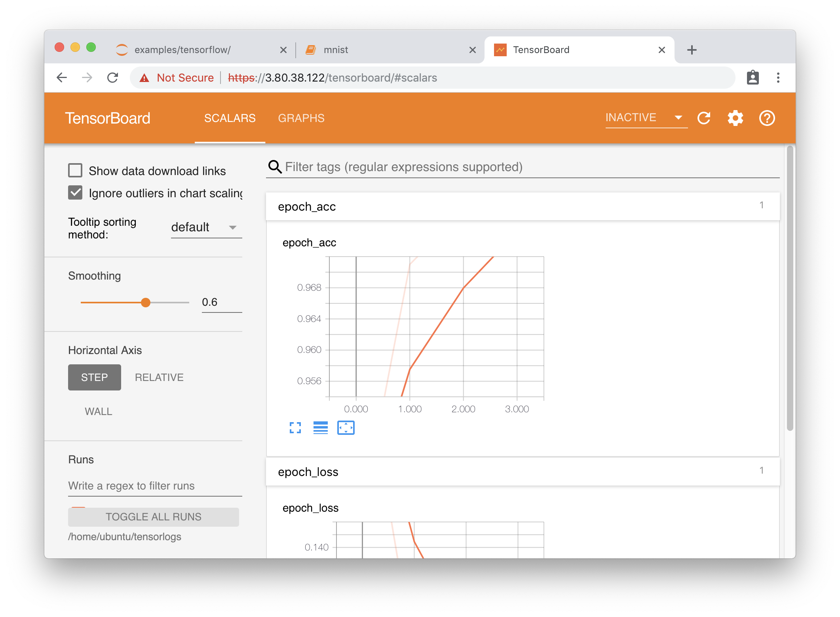Select RELATIVE horizontal axis
Screen dimensions: 840x617
(159, 377)
